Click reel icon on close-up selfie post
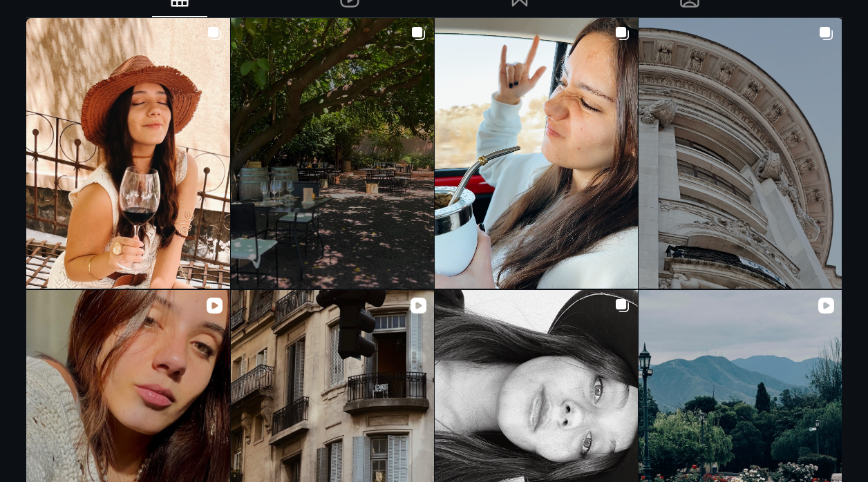 pyautogui.click(x=214, y=305)
